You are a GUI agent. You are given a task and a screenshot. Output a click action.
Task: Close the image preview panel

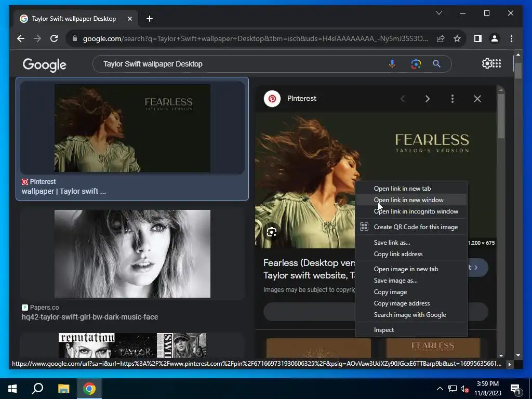click(477, 99)
